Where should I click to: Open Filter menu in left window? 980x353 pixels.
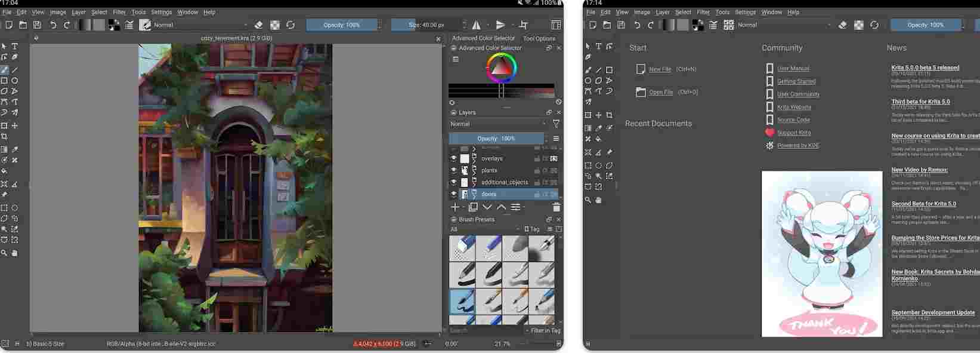[119, 12]
